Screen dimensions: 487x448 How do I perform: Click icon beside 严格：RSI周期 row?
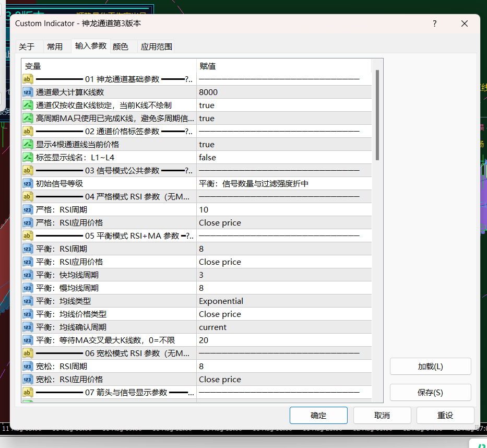pyautogui.click(x=28, y=210)
